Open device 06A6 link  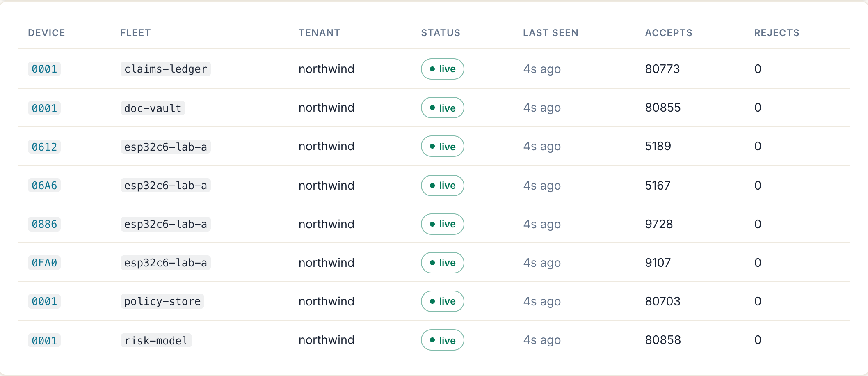tap(44, 186)
